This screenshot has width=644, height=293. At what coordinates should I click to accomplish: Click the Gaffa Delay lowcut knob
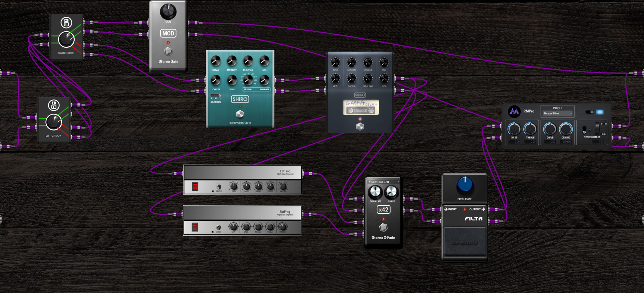pyautogui.click(x=368, y=62)
